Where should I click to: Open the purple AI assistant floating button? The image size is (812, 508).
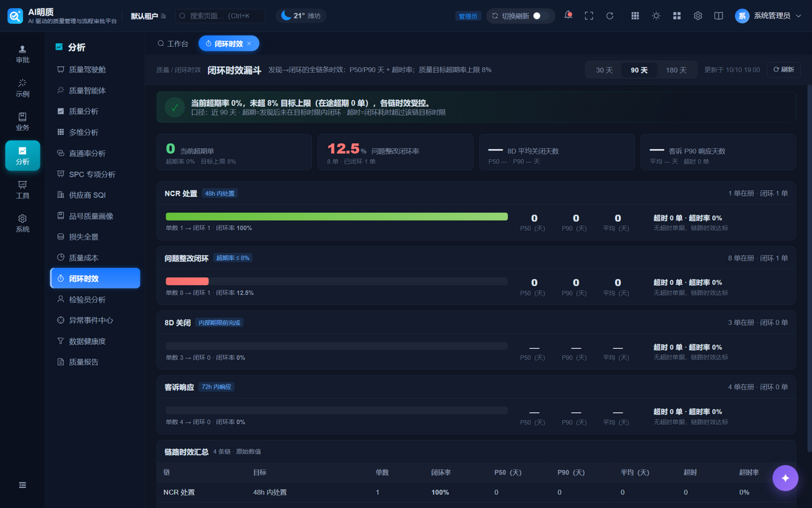785,478
